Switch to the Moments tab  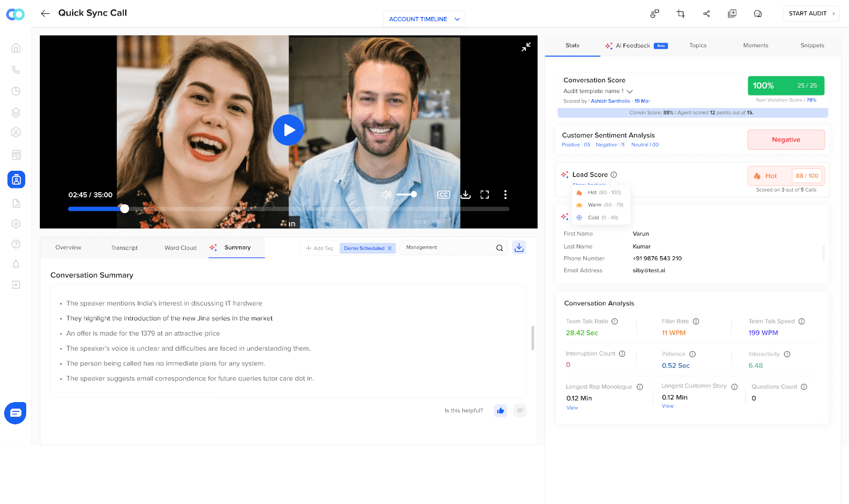[x=756, y=46]
